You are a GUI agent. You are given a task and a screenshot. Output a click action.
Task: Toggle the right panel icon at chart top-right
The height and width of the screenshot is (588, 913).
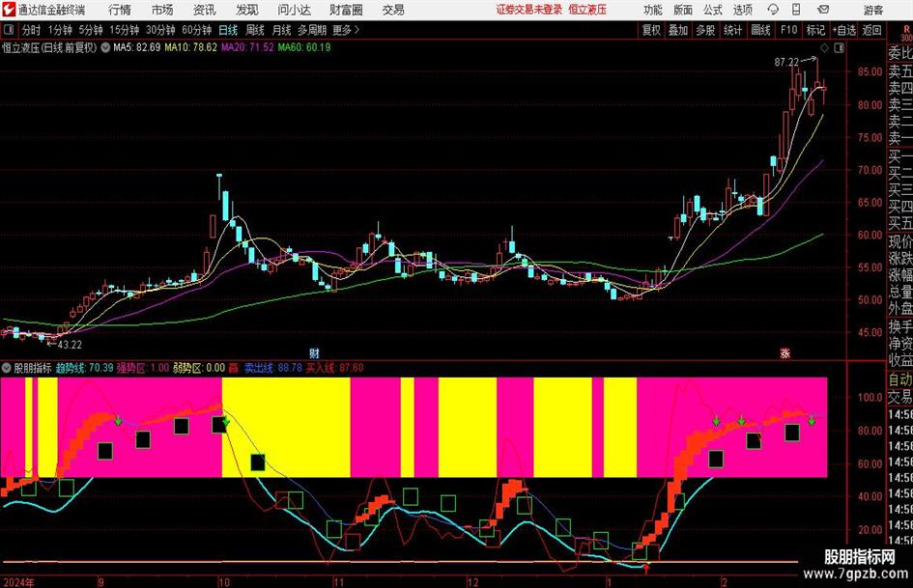pyautogui.click(x=839, y=47)
